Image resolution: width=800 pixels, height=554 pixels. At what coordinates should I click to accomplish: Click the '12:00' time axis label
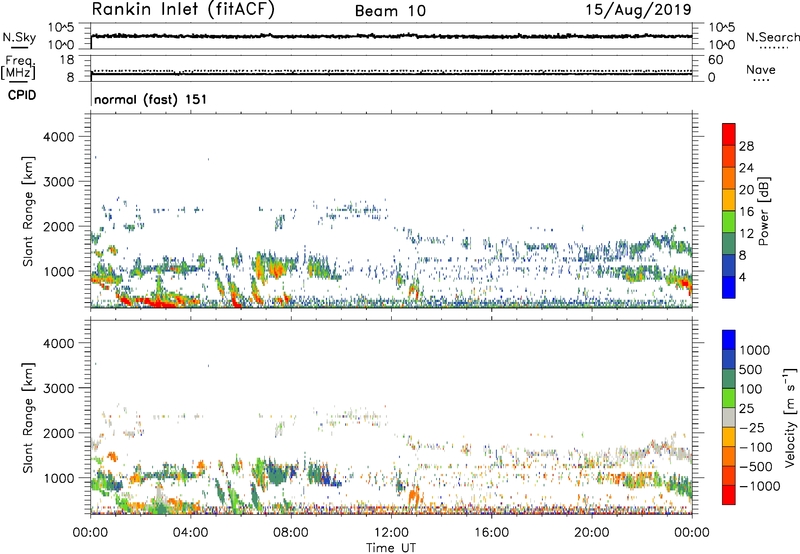pyautogui.click(x=391, y=533)
